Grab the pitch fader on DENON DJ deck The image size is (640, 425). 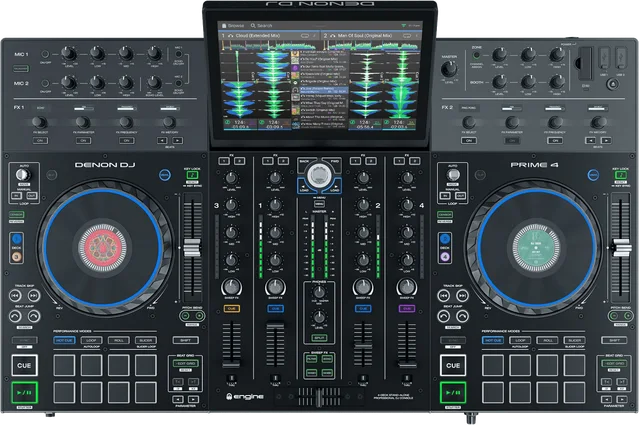[x=192, y=247]
